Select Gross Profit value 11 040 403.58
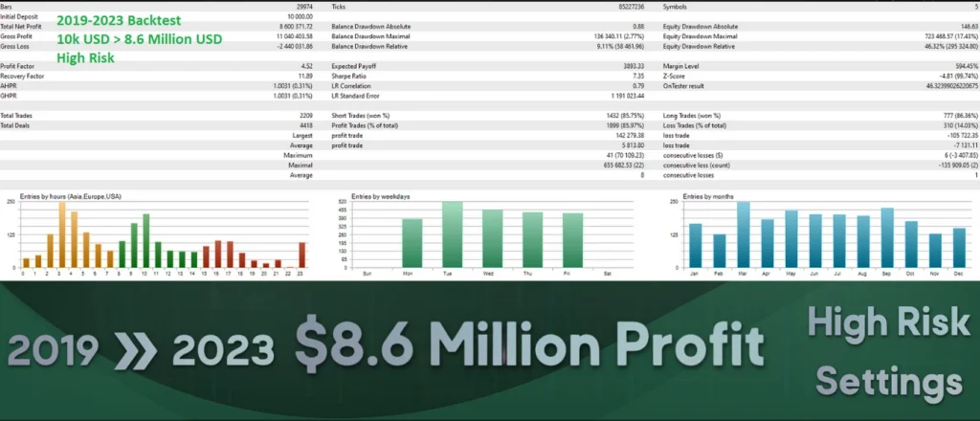The width and height of the screenshot is (980, 421). (296, 37)
